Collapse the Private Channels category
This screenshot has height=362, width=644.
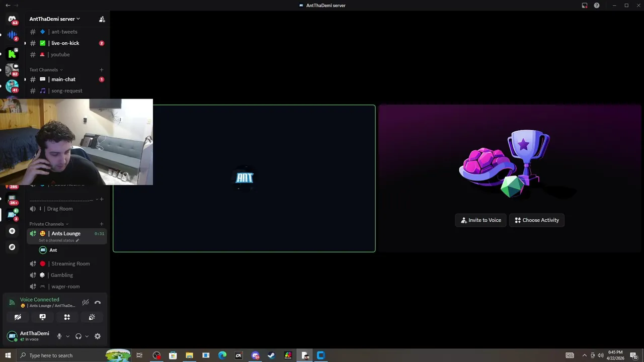click(49, 224)
